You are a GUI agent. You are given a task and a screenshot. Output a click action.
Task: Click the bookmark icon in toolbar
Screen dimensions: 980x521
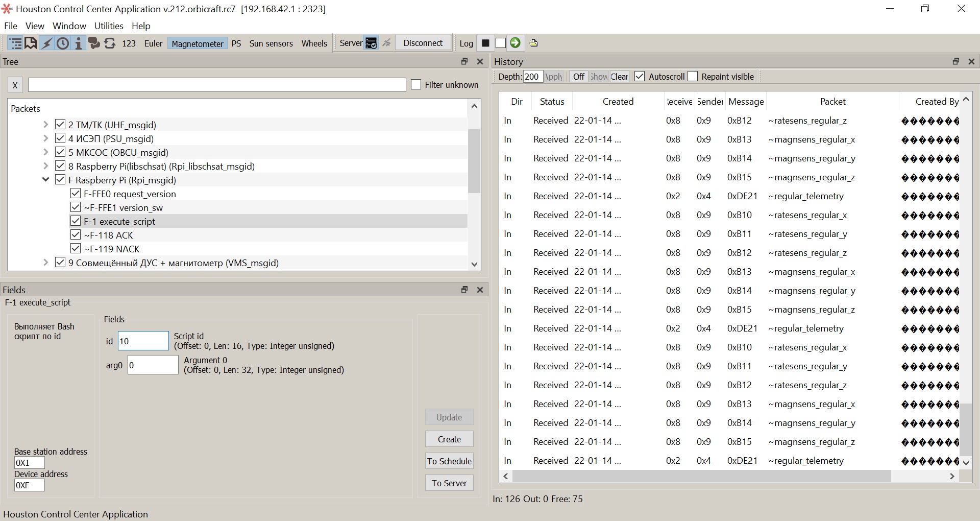tap(31, 43)
